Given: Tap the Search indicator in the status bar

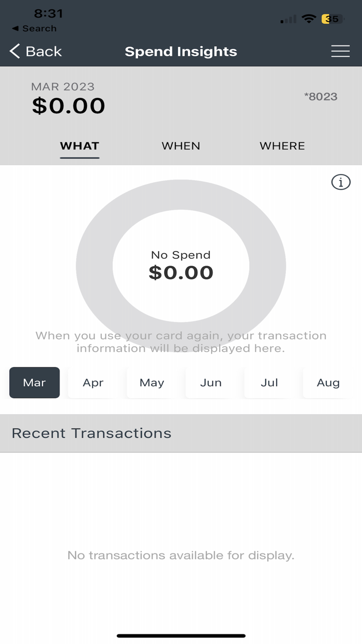Looking at the screenshot, I should point(34,28).
